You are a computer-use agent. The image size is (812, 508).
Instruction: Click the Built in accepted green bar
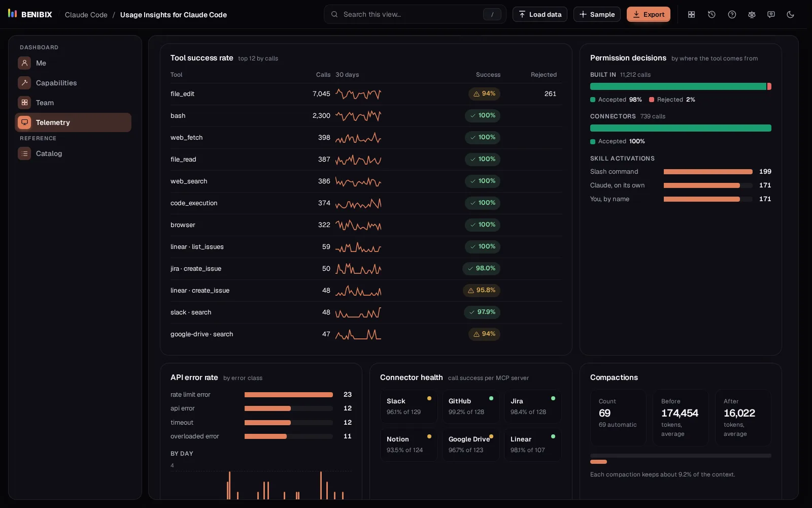tap(678, 86)
